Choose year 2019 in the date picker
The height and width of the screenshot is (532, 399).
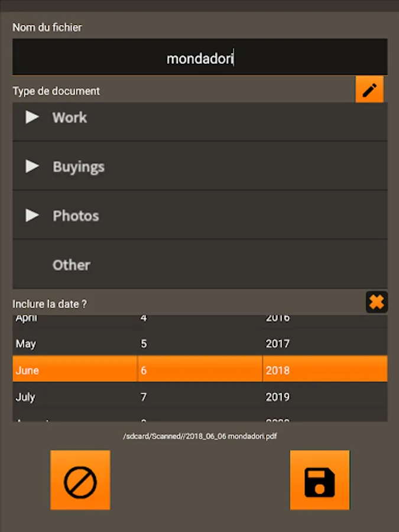(x=278, y=397)
